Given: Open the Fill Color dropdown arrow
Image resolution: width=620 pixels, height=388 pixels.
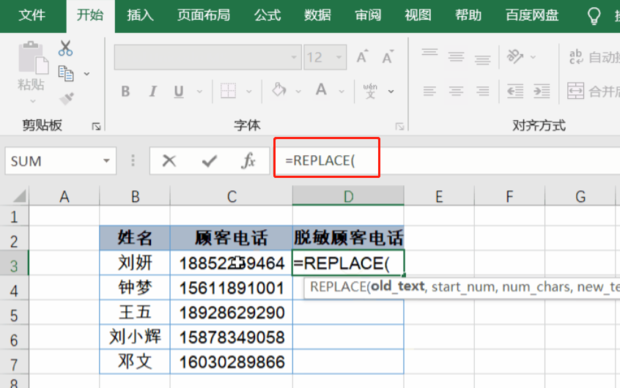Looking at the screenshot, I should (x=298, y=92).
